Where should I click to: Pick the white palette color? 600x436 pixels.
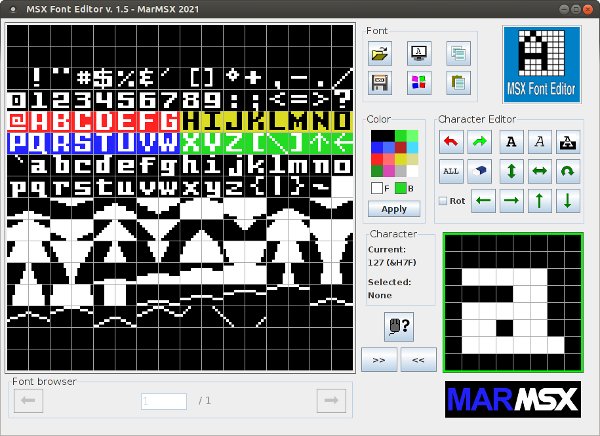(x=412, y=171)
